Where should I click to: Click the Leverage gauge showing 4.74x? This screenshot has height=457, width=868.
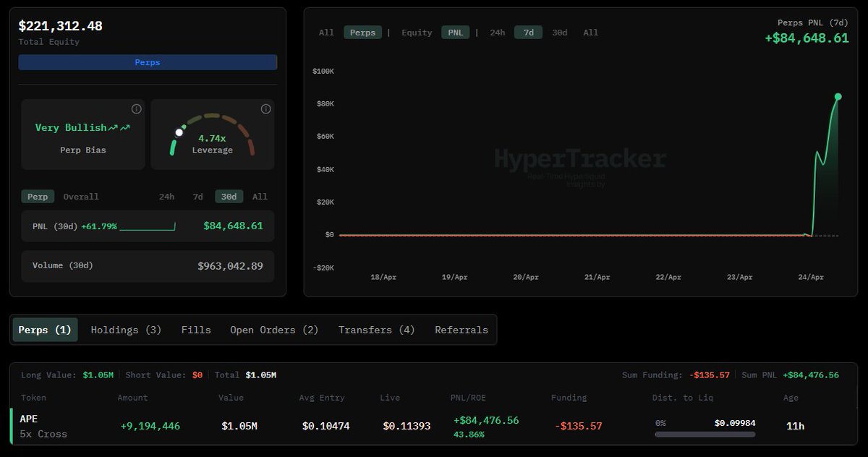(213, 134)
